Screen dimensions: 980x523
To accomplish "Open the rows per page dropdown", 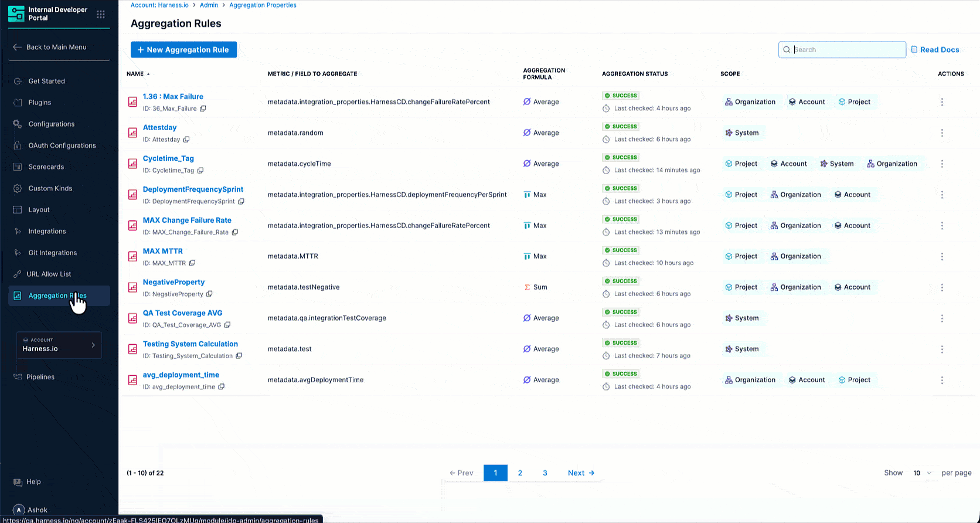I will (x=922, y=473).
